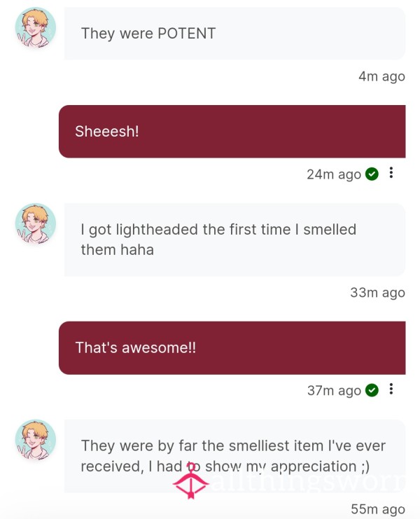
Task: Select the "Sheeesh!" sent message bubble
Action: (232, 132)
